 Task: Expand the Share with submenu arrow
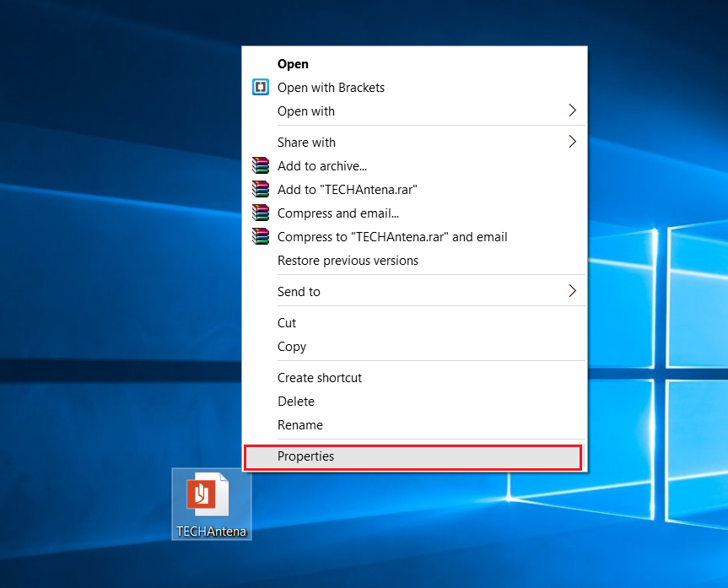[573, 142]
